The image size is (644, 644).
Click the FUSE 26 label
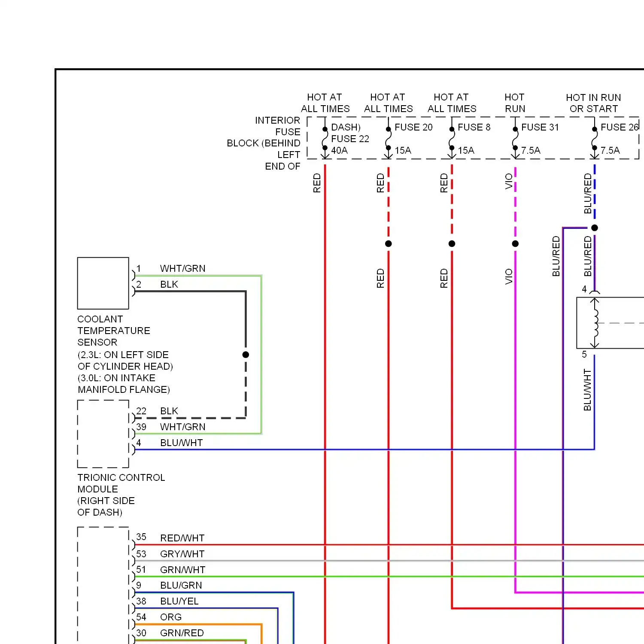pyautogui.click(x=620, y=127)
